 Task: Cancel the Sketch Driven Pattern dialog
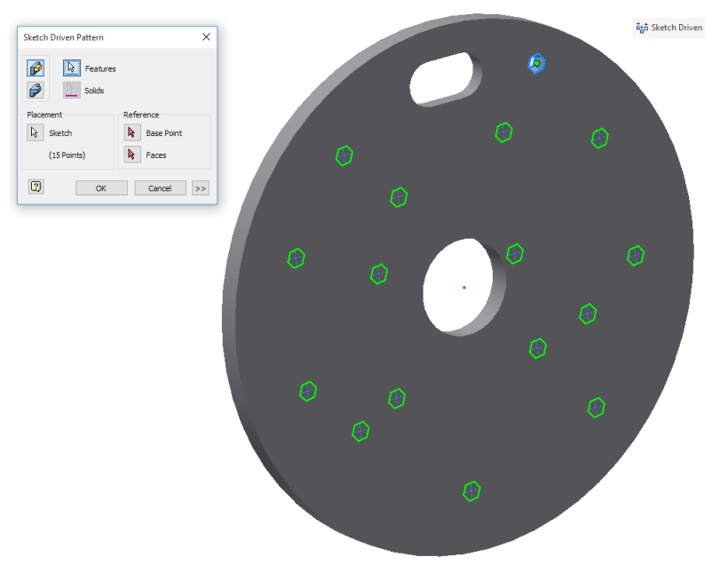[x=160, y=188]
